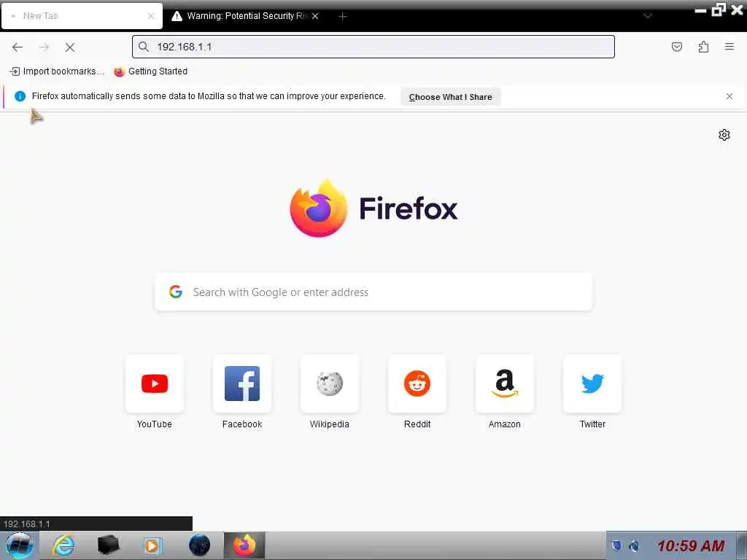Click the address bar showing 192.168.1.1
This screenshot has width=747, height=560.
(x=373, y=47)
